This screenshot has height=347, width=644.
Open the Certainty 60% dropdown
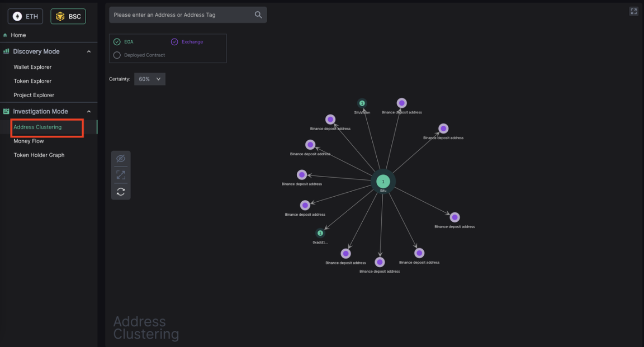(x=149, y=79)
